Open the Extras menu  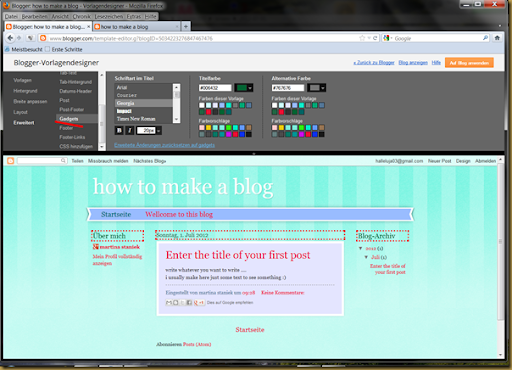click(x=134, y=16)
